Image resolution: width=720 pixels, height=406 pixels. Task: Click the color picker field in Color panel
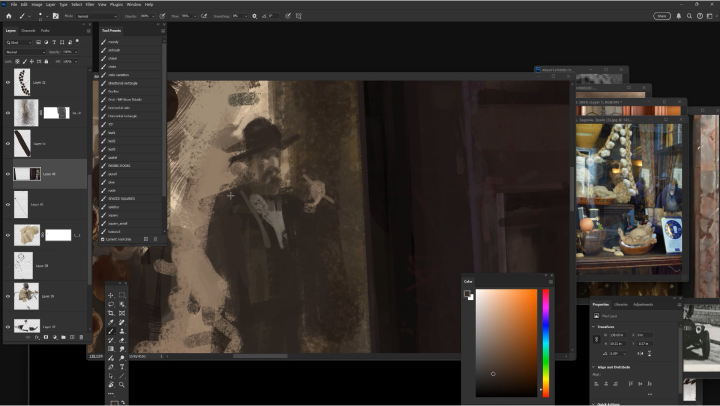[x=506, y=343]
